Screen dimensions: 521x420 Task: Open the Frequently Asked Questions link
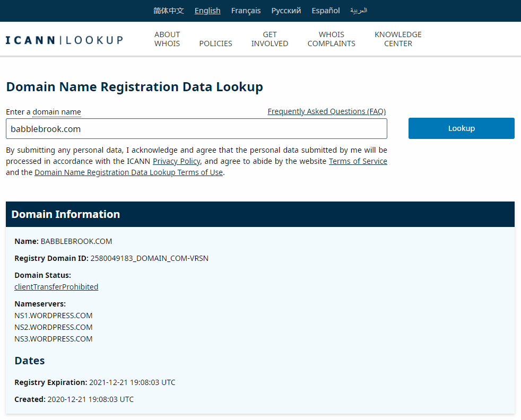[x=326, y=111]
